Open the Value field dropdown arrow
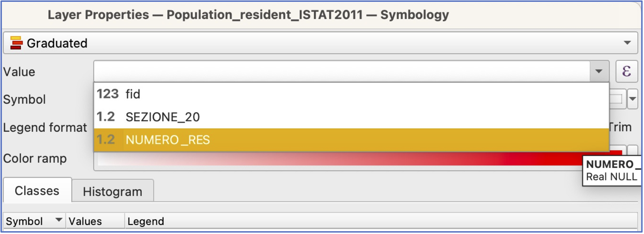The image size is (644, 234). [599, 71]
